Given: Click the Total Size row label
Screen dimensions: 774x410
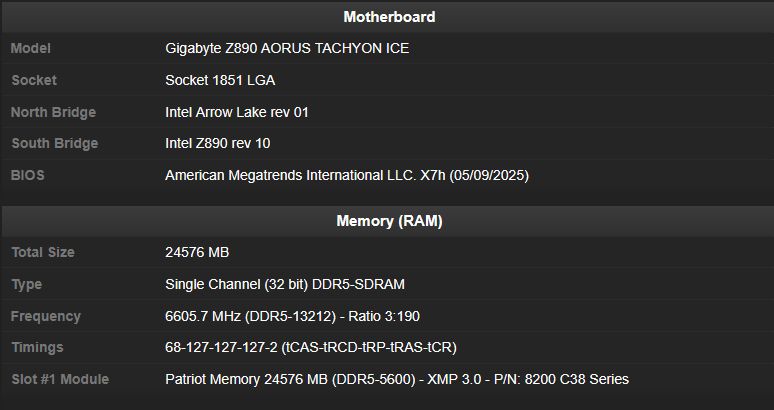Looking at the screenshot, I should [x=43, y=252].
